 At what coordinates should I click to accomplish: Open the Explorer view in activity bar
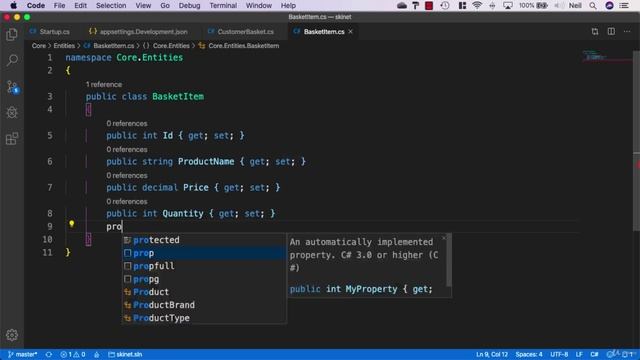12,35
